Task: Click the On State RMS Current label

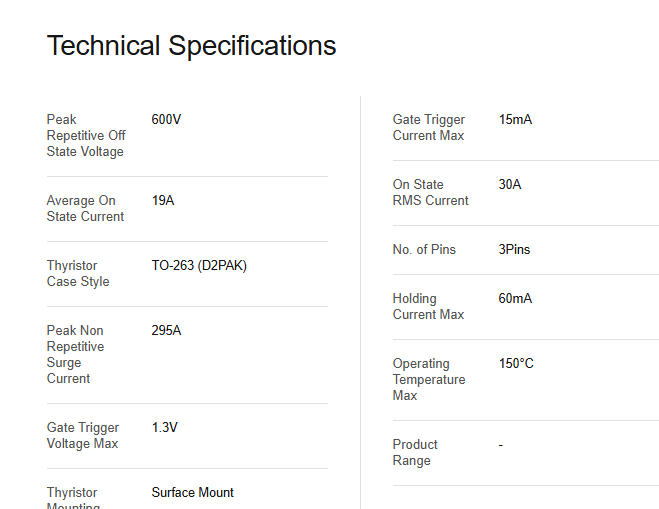Action: point(430,192)
